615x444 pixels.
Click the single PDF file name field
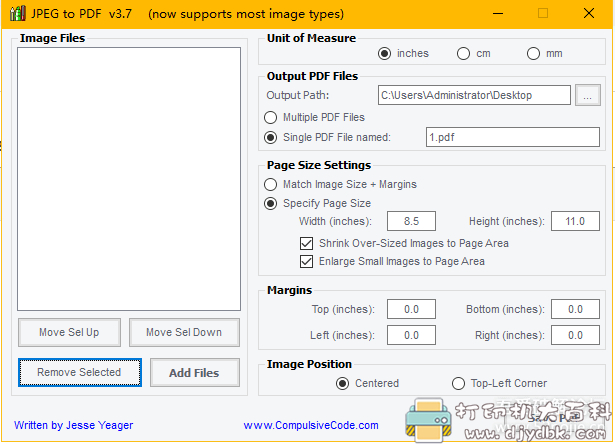tap(513, 137)
